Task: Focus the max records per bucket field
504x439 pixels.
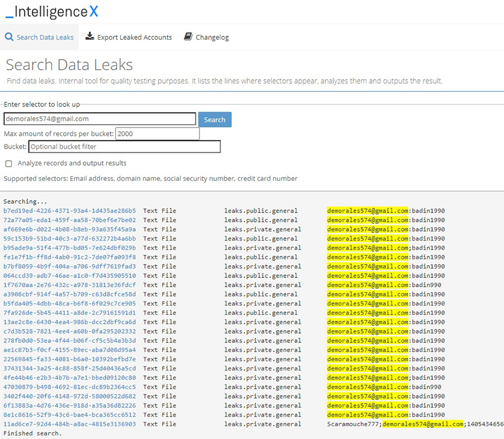Action: [157, 133]
